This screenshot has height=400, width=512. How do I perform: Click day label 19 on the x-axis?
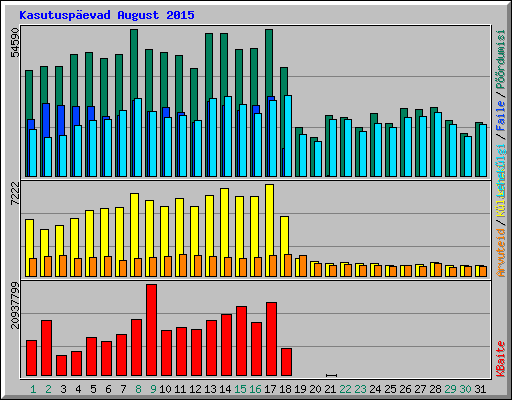click(x=300, y=389)
